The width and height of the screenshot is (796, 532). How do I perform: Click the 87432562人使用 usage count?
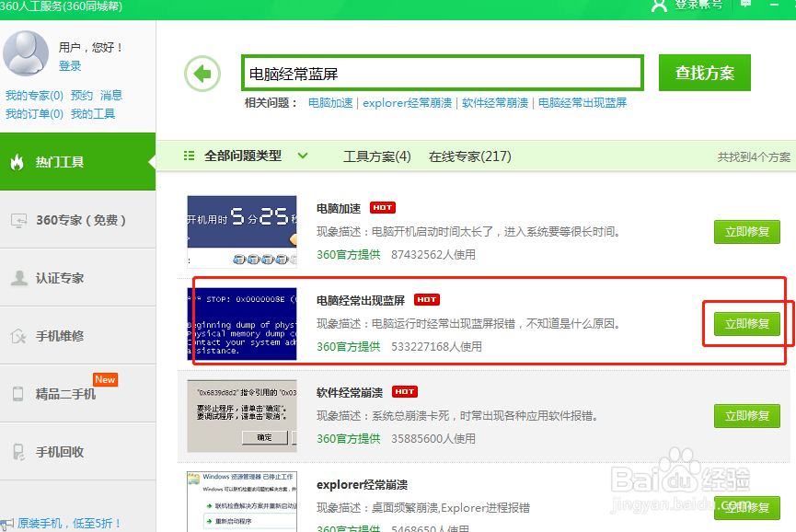point(433,255)
